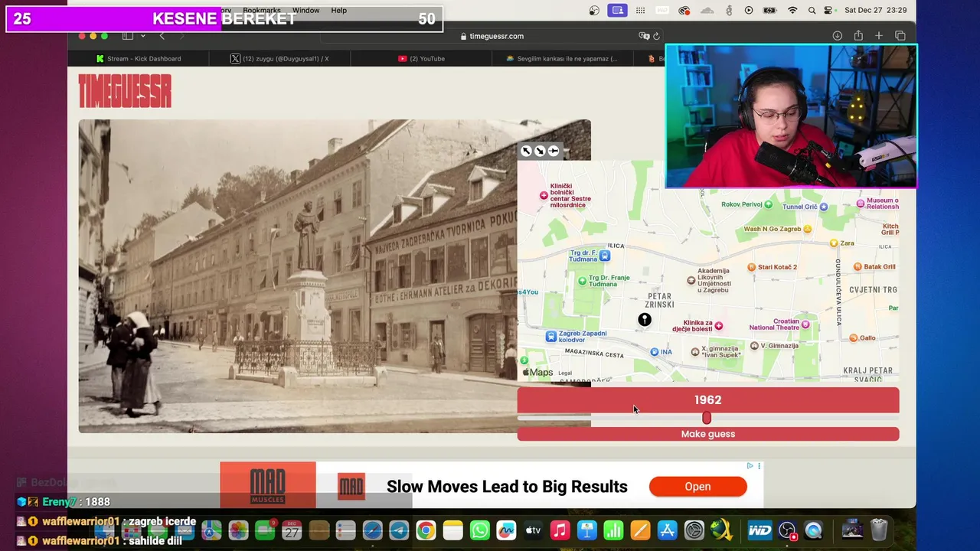Click the Gallo restaurant marker
Viewport: 980px width, 551px height.
click(853, 337)
